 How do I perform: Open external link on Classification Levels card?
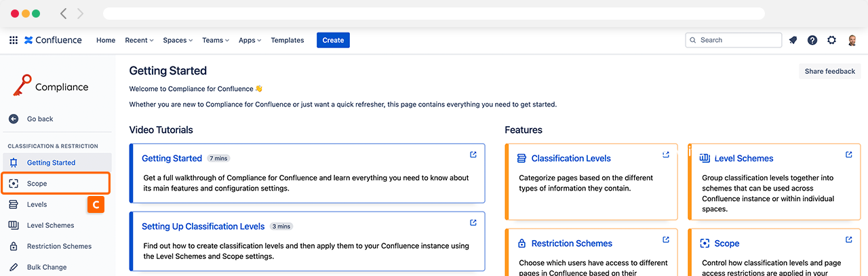(x=666, y=155)
